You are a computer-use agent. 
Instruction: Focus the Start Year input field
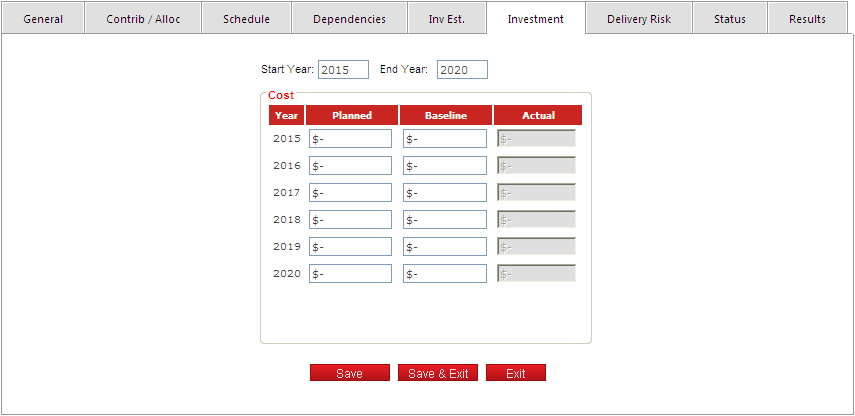343,70
